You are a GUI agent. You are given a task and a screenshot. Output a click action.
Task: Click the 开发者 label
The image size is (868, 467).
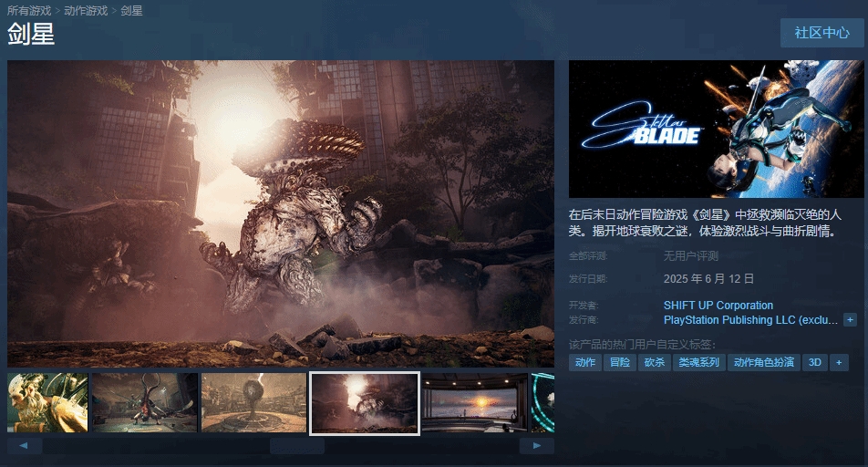point(584,306)
